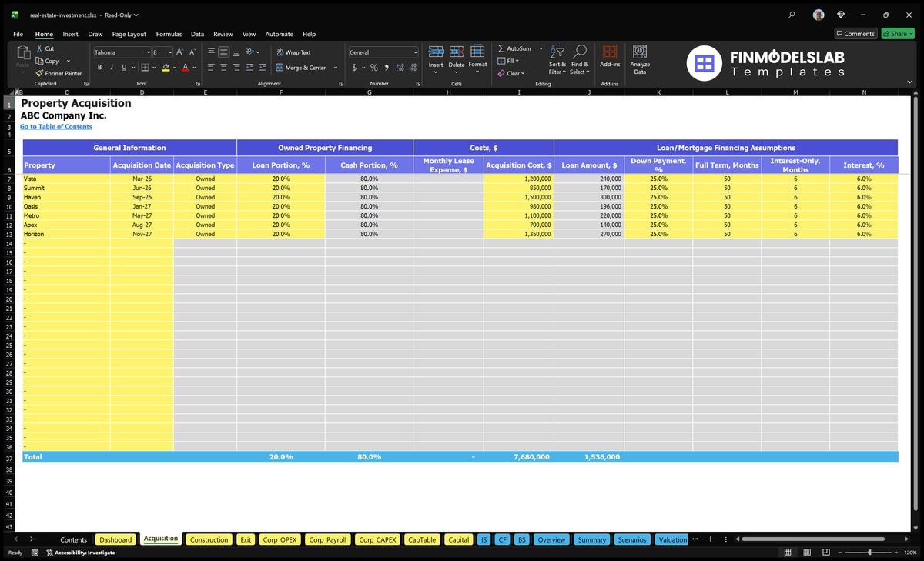Click the Orientation text-angle icon
This screenshot has width=924, height=561.
(x=250, y=52)
